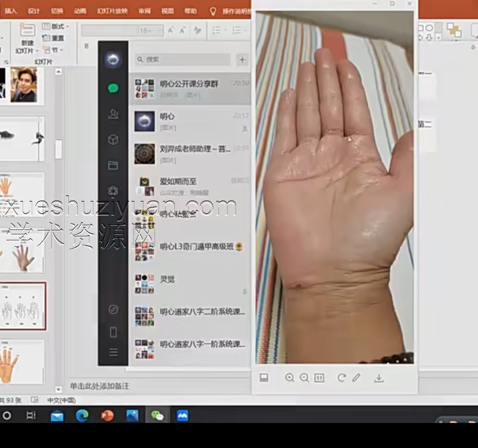
Task: Click the WeChat search input field
Action: pyautogui.click(x=183, y=60)
